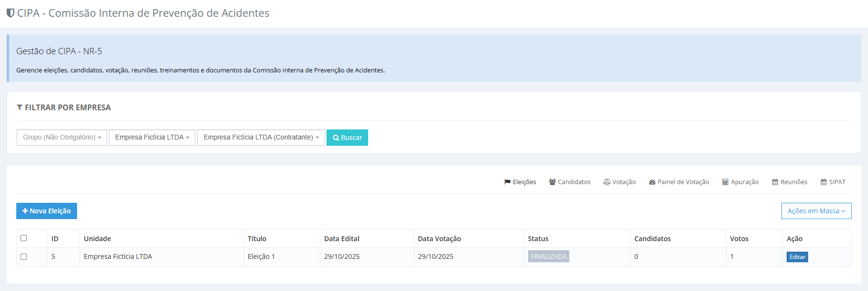Expand the Empresa Fictícia LTDA company dropdown
Image resolution: width=868 pixels, height=291 pixels.
point(152,138)
